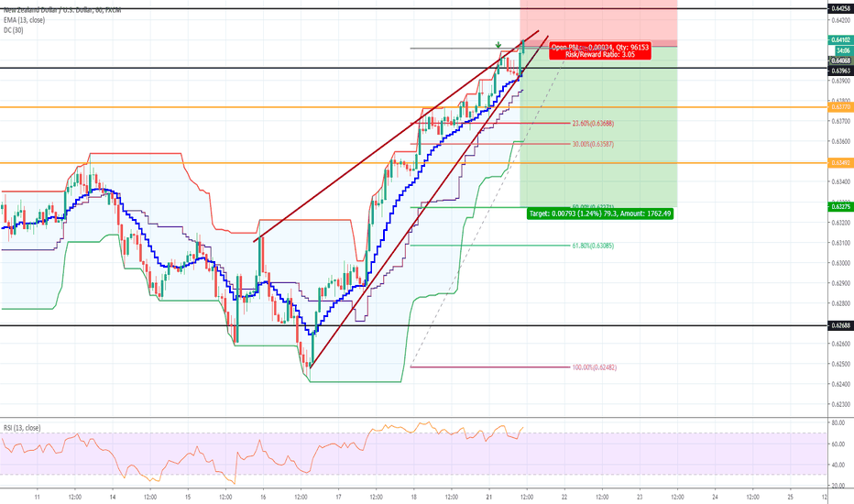Screen dimensions: 854x504
Task: Click the 0.64258 black price tag
Action: click(x=840, y=9)
